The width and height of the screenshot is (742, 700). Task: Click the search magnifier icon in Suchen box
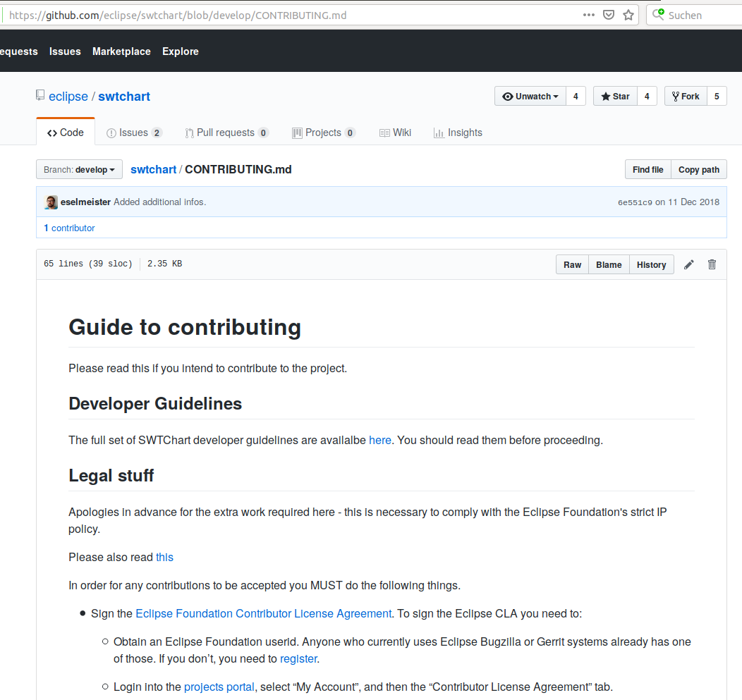pos(658,14)
